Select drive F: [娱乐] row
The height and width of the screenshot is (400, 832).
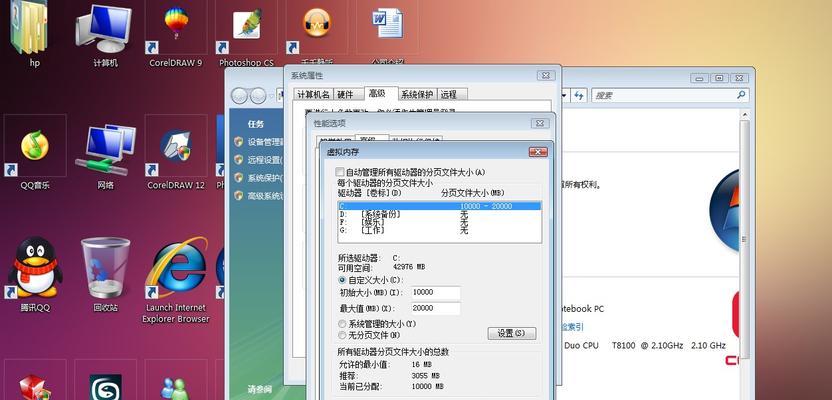pos(439,222)
